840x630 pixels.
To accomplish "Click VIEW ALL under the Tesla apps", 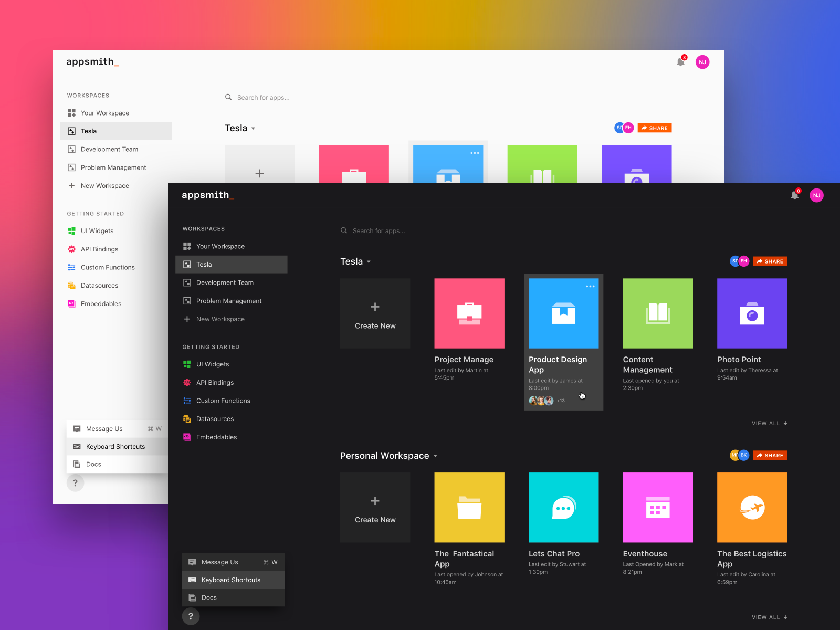I will click(x=769, y=423).
